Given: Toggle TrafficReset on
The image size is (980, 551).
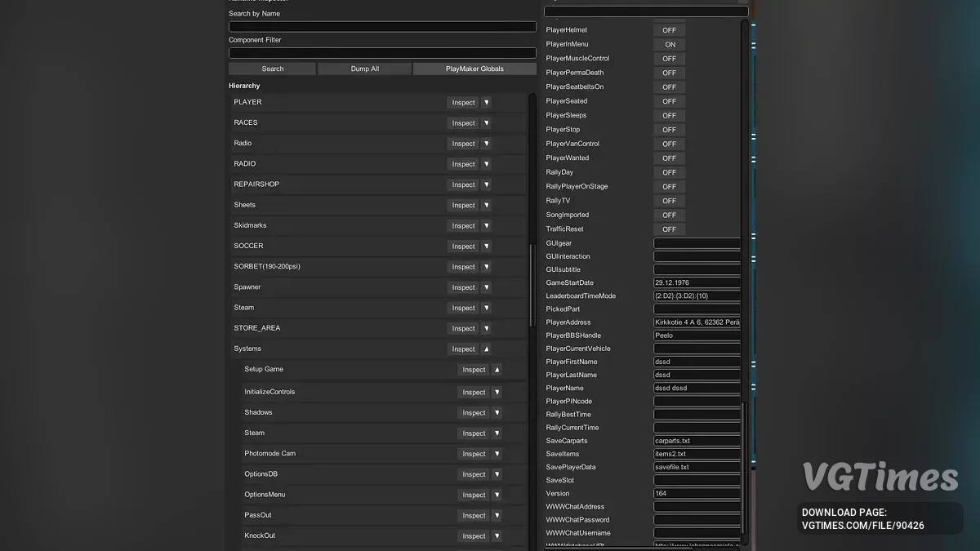Looking at the screenshot, I should 668,229.
